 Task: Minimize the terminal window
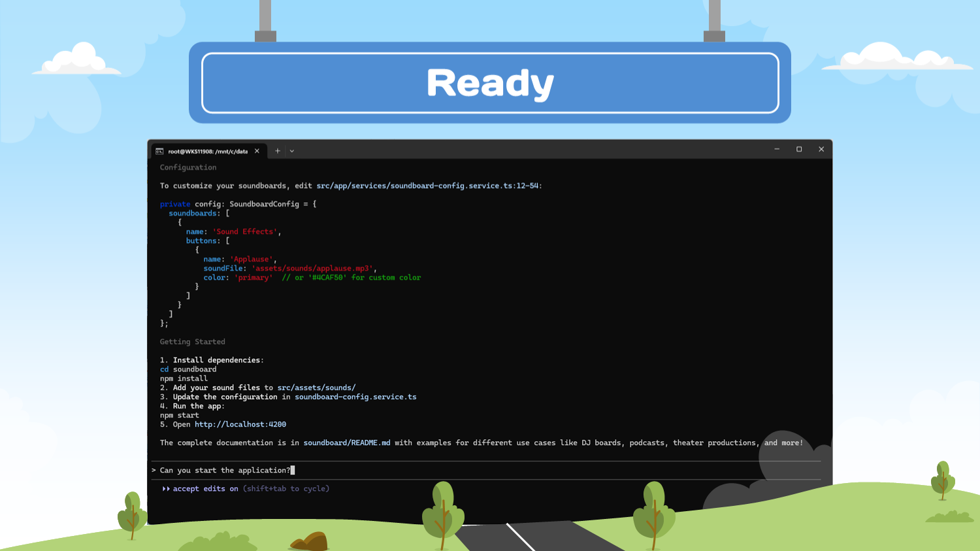pyautogui.click(x=777, y=150)
